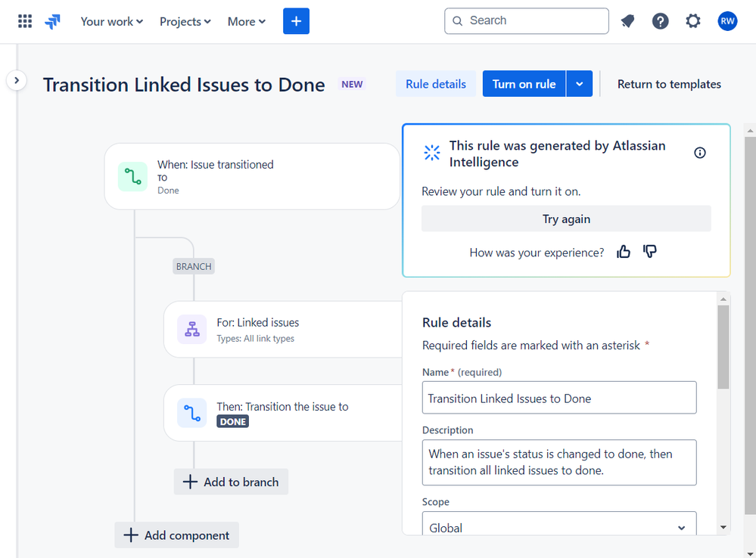756x558 pixels.
Task: Open the Your work menu
Action: [111, 22]
